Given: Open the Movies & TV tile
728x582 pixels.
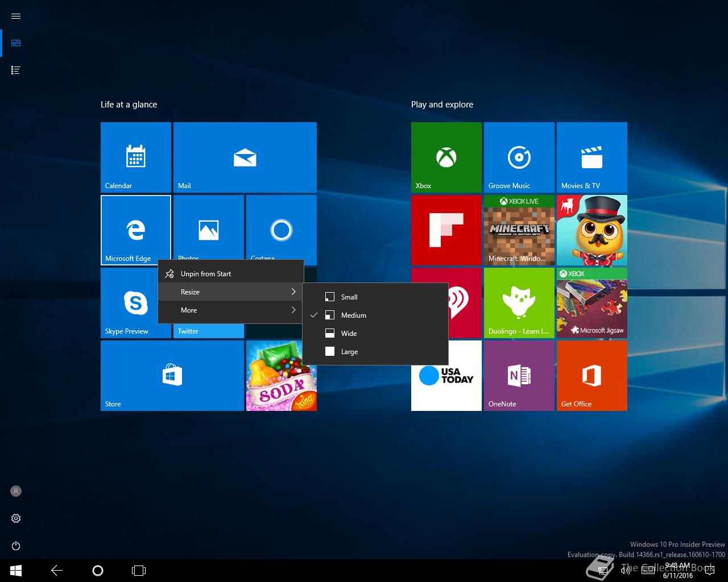Looking at the screenshot, I should click(592, 157).
